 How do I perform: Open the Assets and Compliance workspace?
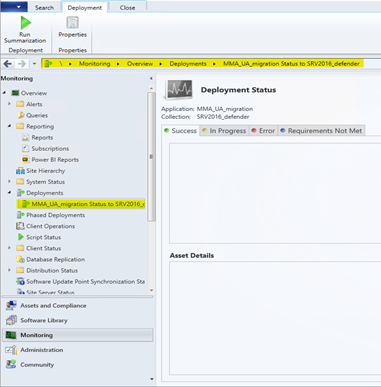pyautogui.click(x=78, y=305)
